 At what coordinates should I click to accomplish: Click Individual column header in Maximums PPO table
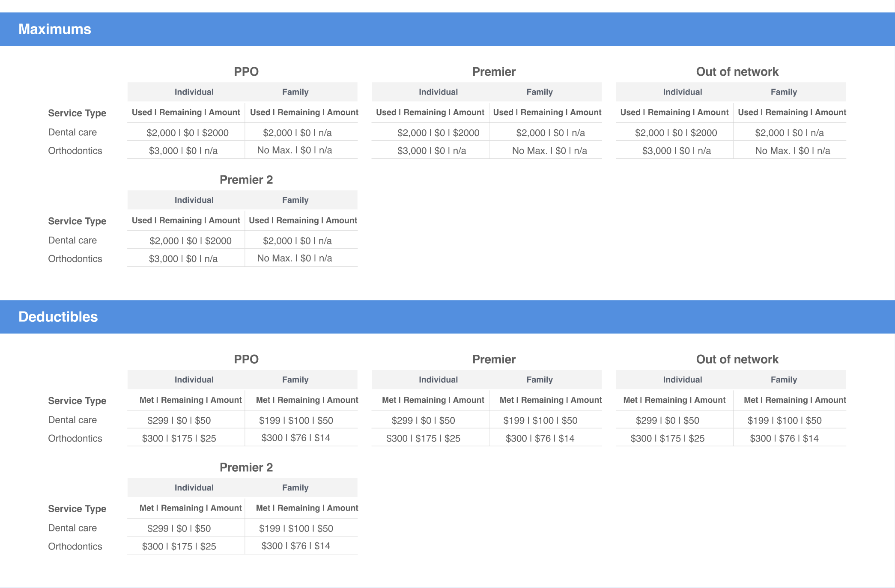pyautogui.click(x=194, y=92)
